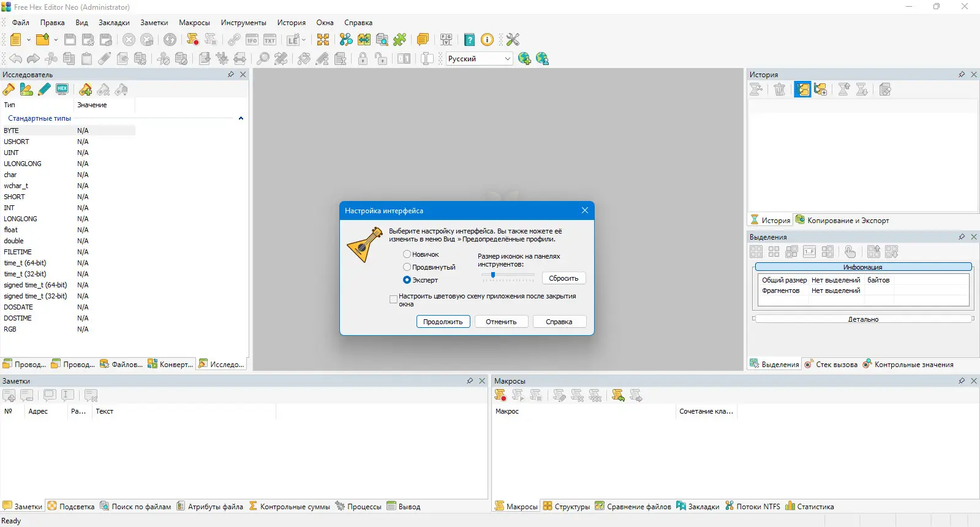Image resolution: width=980 pixels, height=527 pixels.
Task: Click the Find magnifier icon
Action: [263, 58]
